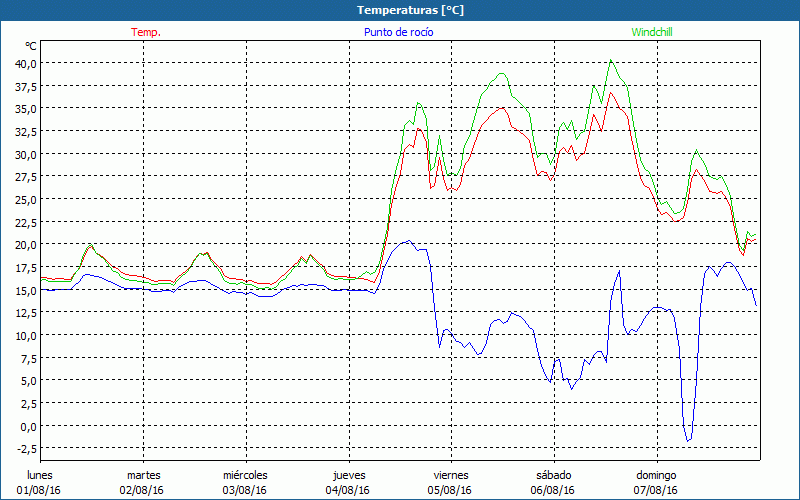Viewport: 800px width, 500px height.
Task: Click the 01/08/16 date label
Action: pos(40,490)
